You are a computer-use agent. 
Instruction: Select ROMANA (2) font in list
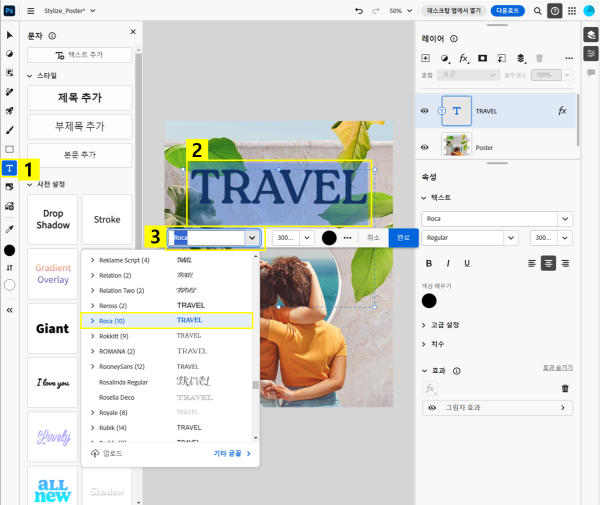[166, 351]
